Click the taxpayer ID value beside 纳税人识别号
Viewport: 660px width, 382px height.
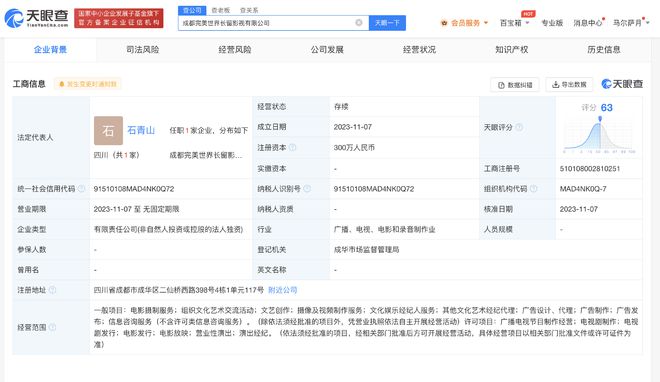tap(374, 189)
